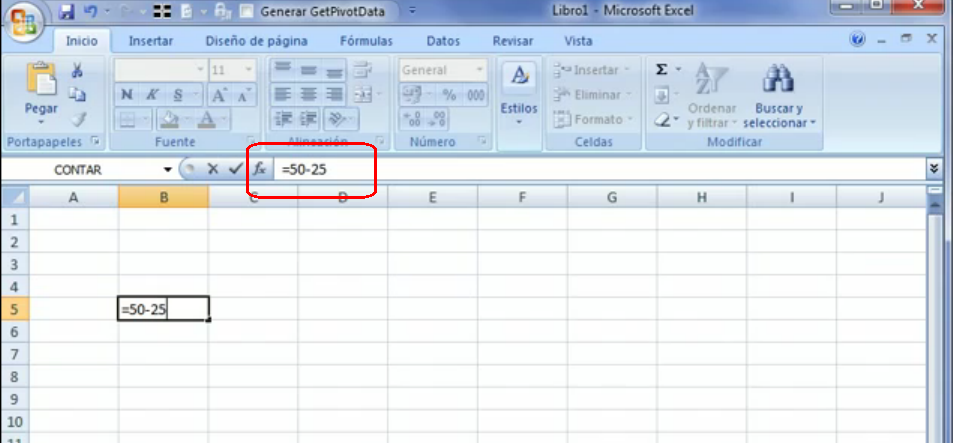953x443 pixels.
Task: Select column header G
Action: (611, 197)
